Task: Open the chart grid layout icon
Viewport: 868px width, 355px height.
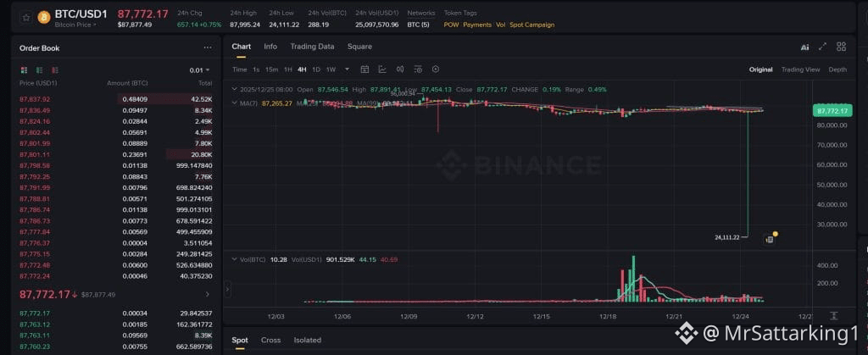Action: coord(841,47)
